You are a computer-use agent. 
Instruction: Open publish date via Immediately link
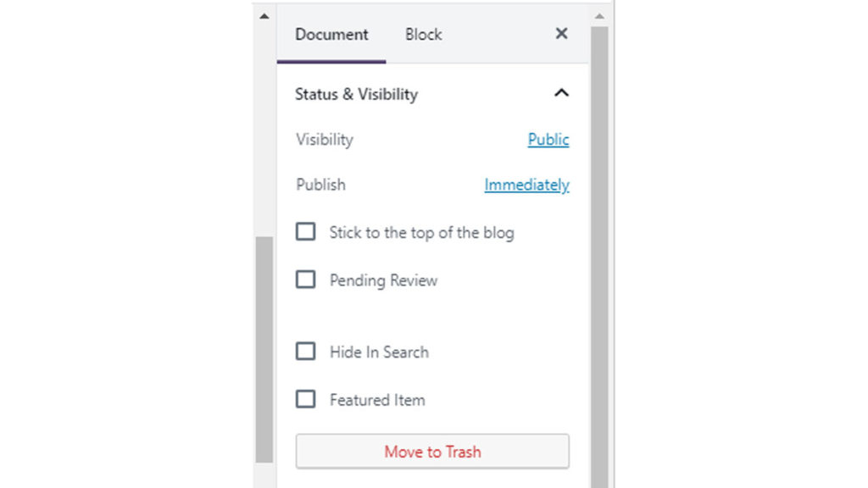click(x=526, y=185)
